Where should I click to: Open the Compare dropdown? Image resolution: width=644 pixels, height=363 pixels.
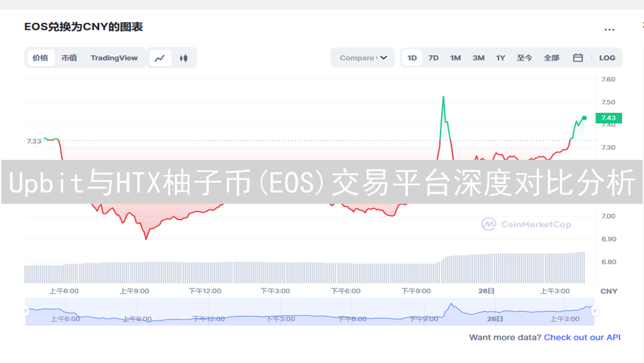[x=363, y=58]
